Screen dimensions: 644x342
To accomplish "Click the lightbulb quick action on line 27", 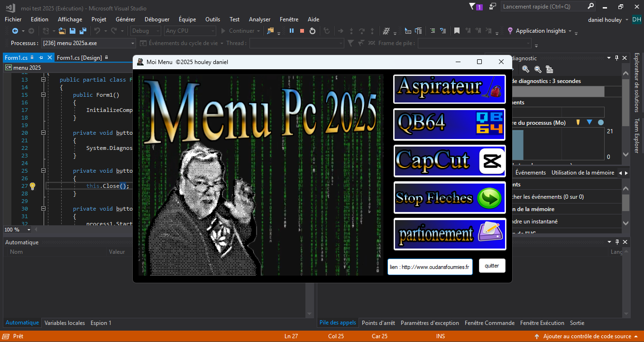I will point(33,186).
